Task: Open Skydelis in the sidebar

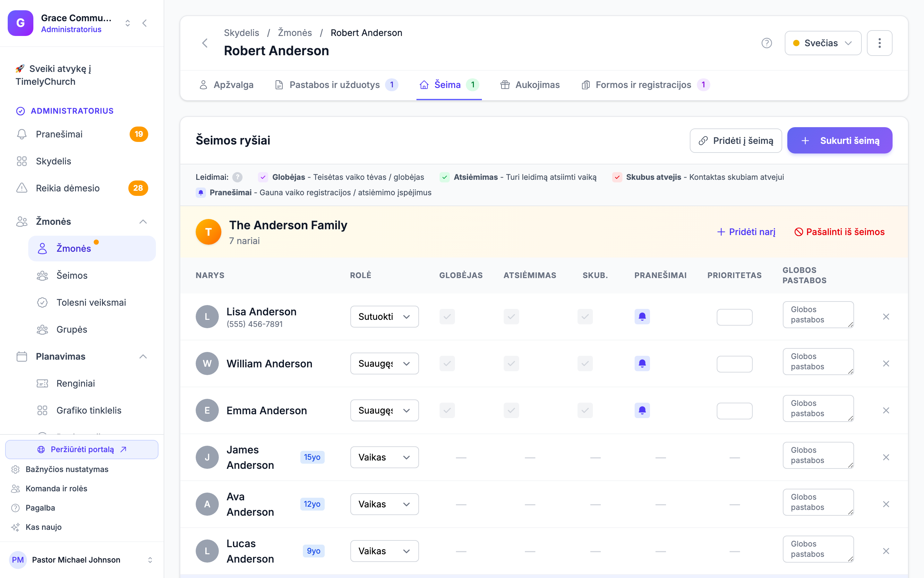Action: (82, 161)
